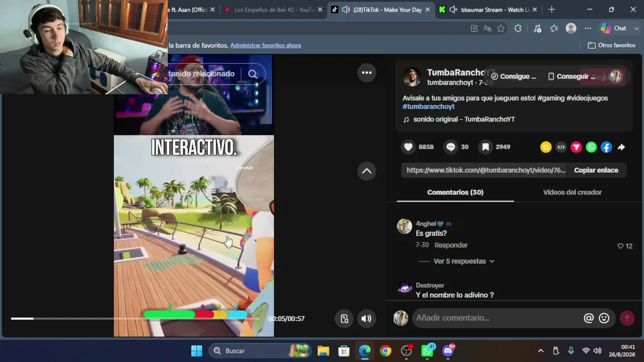Open more share options arrow
The height and width of the screenshot is (362, 644).
point(621,147)
